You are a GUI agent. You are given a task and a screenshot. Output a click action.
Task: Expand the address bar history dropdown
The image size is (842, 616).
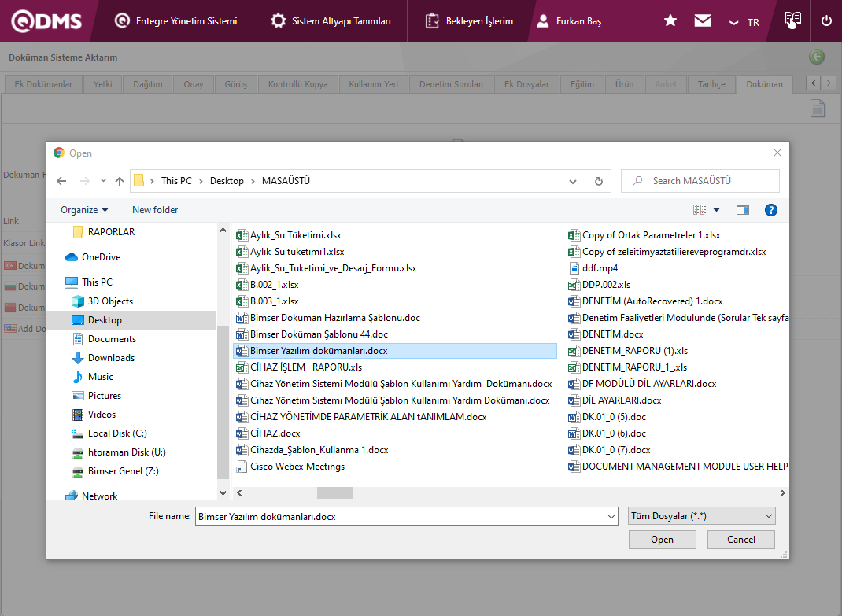pos(572,182)
